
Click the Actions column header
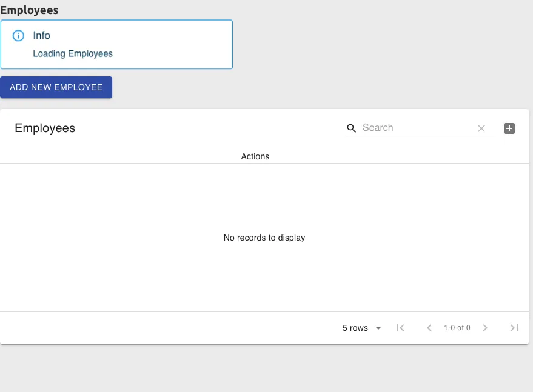click(255, 156)
